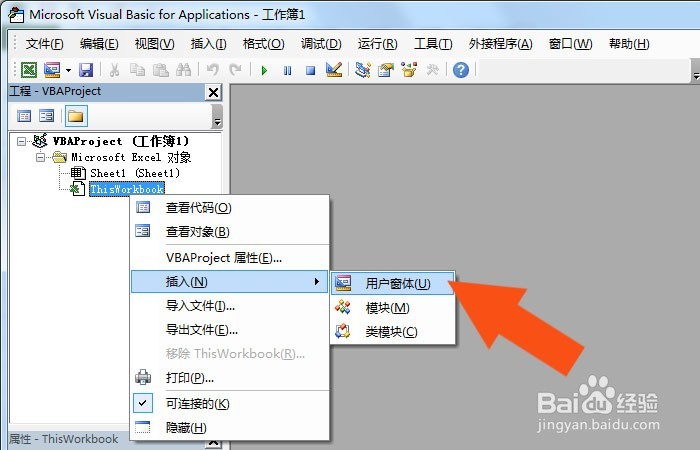Run macro with green play icon
The height and width of the screenshot is (450, 700).
(x=264, y=70)
